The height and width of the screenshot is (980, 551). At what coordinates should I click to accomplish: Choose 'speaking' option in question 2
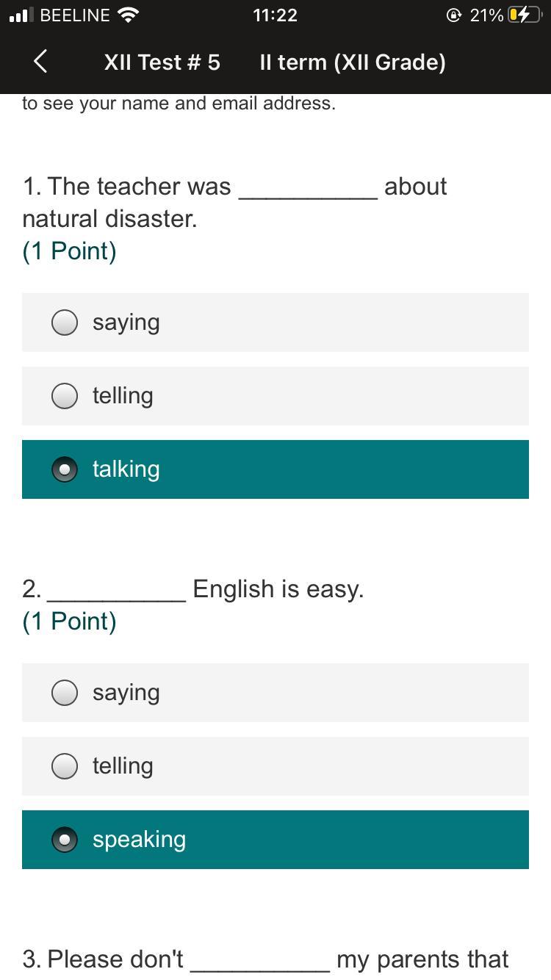tap(65, 840)
